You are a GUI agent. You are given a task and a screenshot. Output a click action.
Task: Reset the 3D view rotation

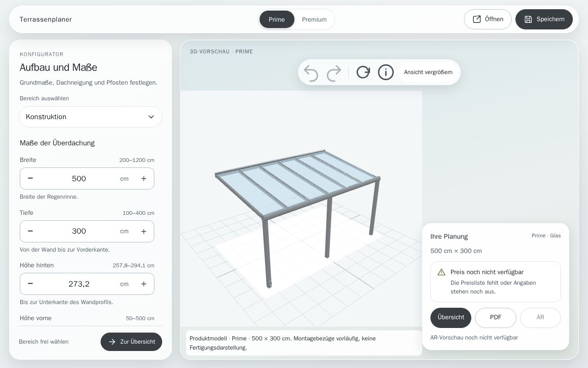click(363, 72)
